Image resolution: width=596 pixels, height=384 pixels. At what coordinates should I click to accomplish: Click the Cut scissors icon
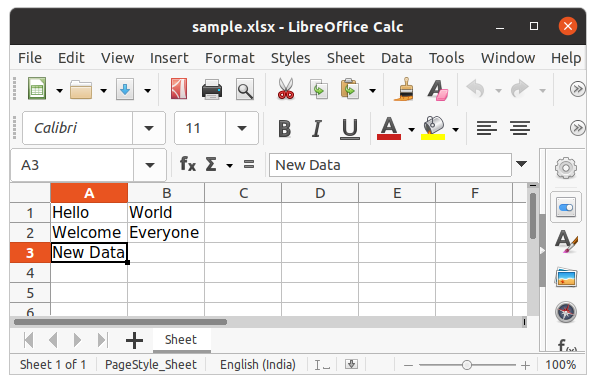pyautogui.click(x=286, y=89)
